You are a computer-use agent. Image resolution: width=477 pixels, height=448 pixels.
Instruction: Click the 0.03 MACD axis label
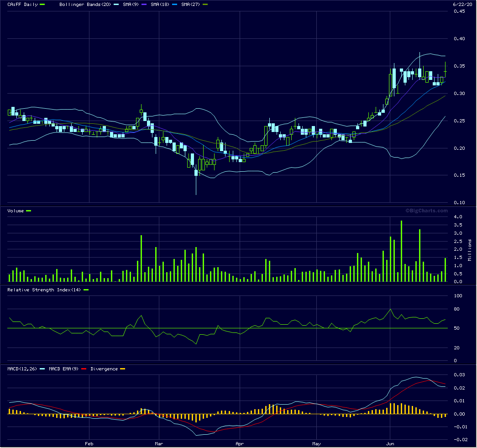(459, 375)
